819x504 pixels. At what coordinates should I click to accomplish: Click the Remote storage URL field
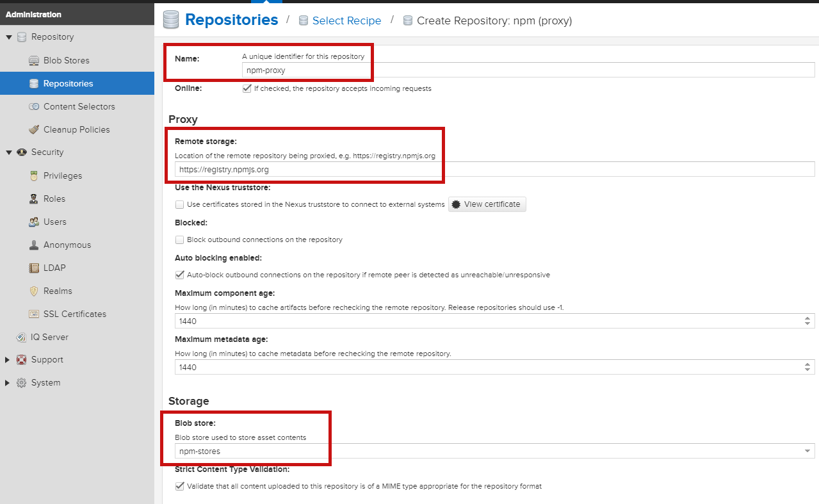[495, 169]
